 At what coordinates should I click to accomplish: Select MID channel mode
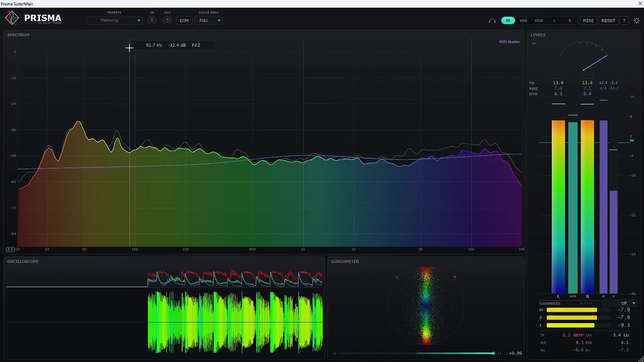pyautogui.click(x=523, y=21)
